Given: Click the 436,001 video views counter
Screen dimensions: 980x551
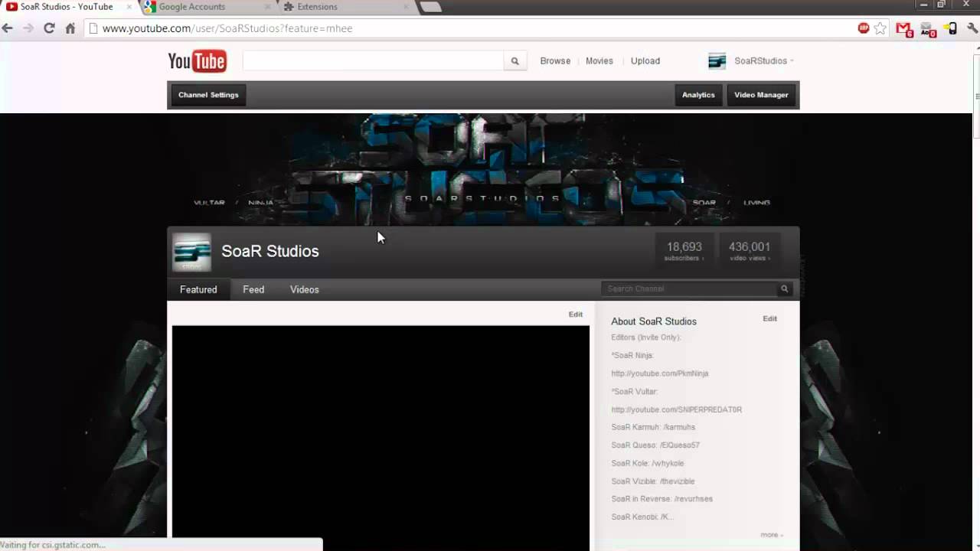Looking at the screenshot, I should [x=750, y=251].
